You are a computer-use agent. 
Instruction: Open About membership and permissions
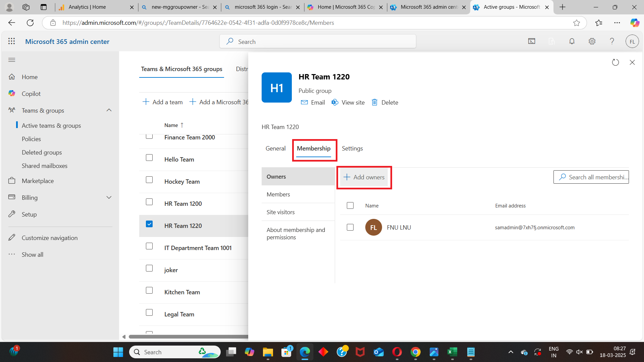coord(298,234)
